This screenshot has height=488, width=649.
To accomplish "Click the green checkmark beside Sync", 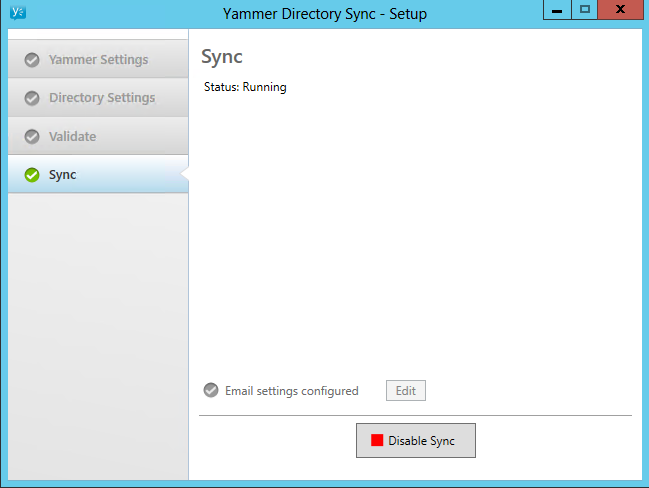I will [x=32, y=175].
